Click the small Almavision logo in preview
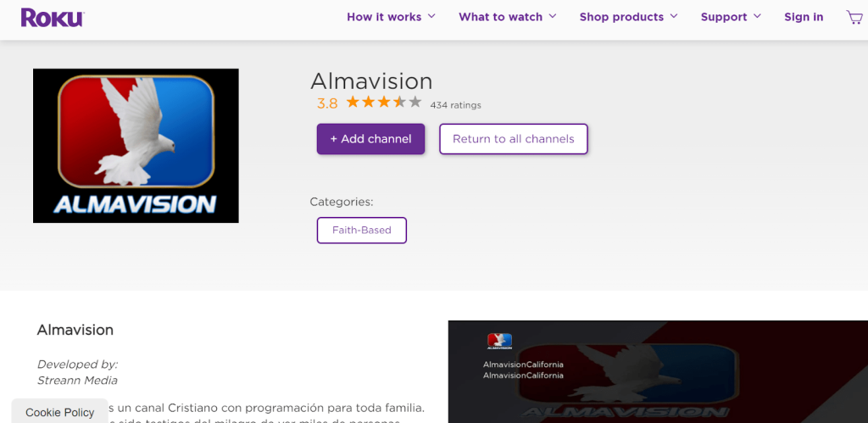 click(x=499, y=341)
